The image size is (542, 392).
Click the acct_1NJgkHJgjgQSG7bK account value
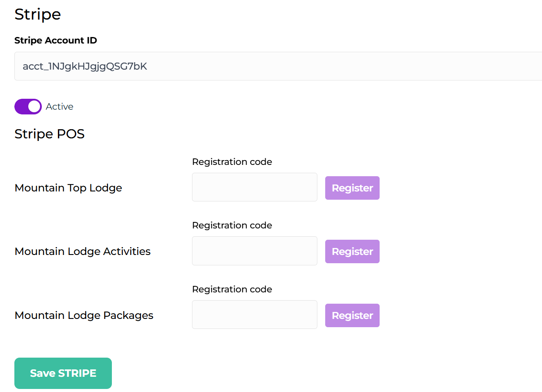pos(85,66)
